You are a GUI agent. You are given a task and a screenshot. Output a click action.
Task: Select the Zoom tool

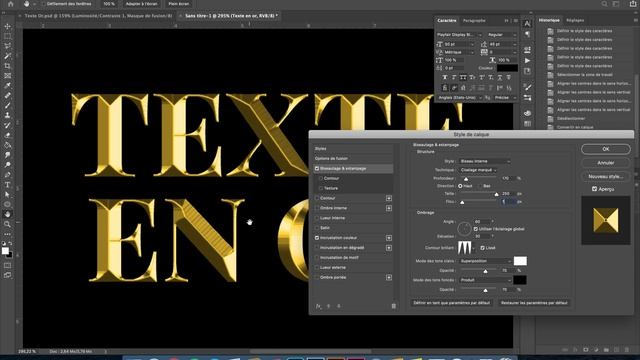[7, 224]
